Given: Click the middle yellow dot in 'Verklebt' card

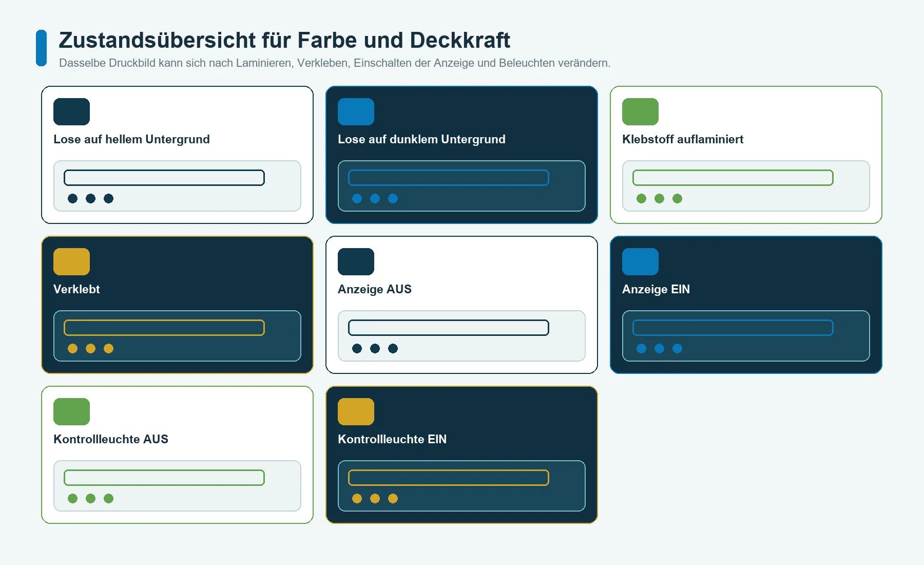Looking at the screenshot, I should [90, 348].
